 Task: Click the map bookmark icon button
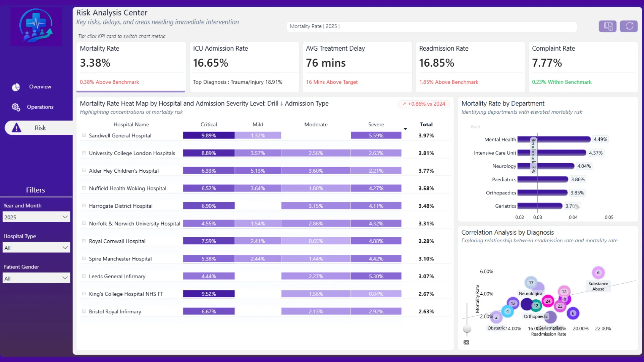(x=608, y=26)
